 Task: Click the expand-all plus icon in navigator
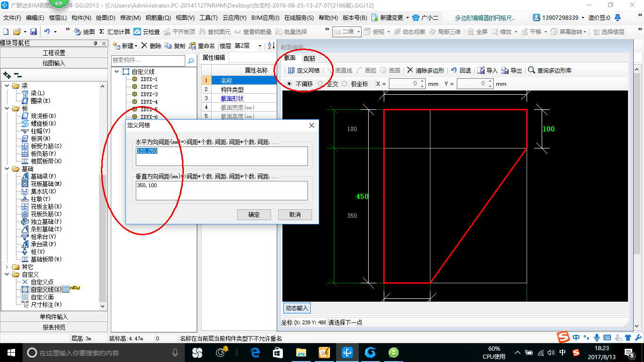coord(7,74)
